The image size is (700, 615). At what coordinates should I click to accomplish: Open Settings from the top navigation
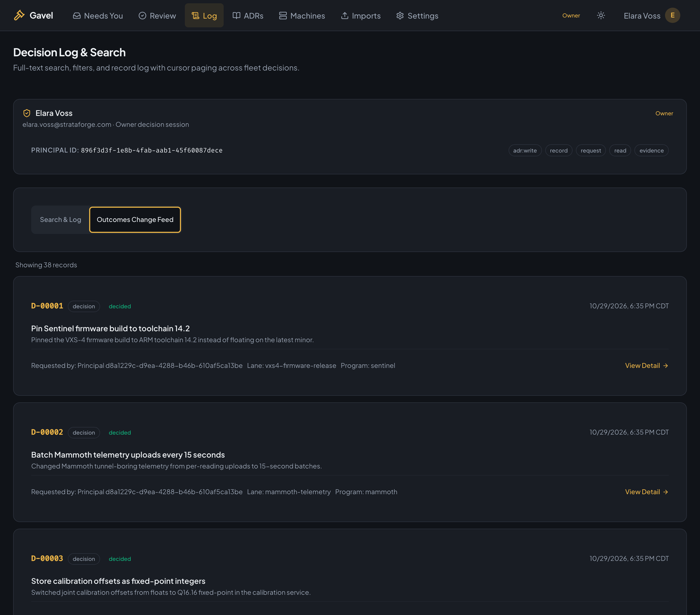417,16
